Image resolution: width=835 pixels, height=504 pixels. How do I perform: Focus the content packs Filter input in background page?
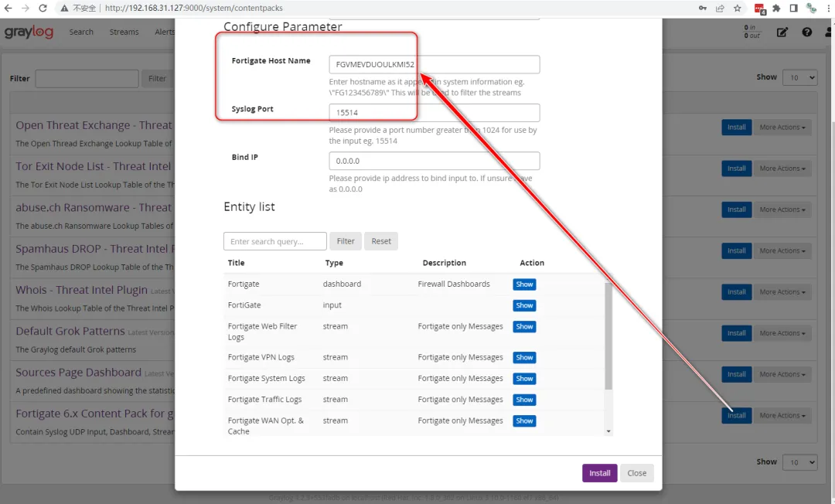(x=87, y=79)
